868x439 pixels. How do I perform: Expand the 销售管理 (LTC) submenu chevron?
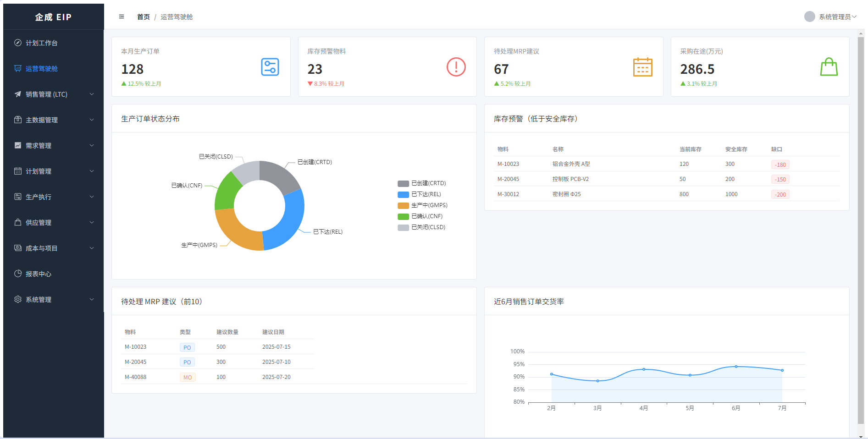coord(92,94)
